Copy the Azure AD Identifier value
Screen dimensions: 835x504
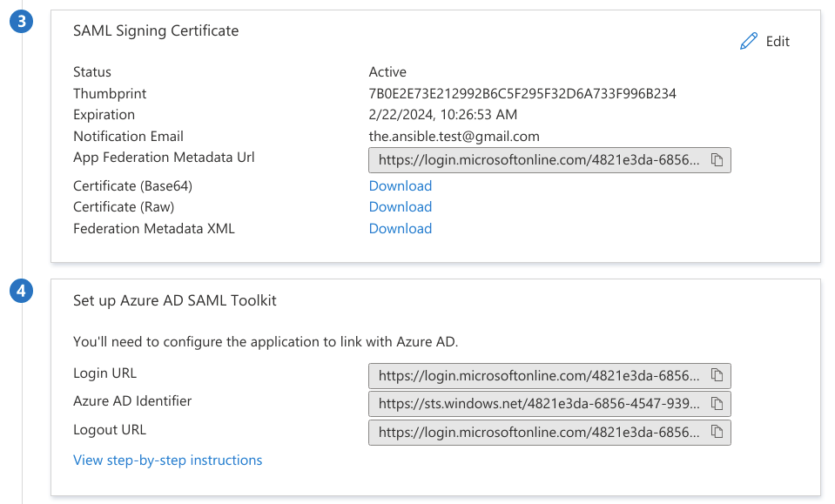tap(717, 404)
